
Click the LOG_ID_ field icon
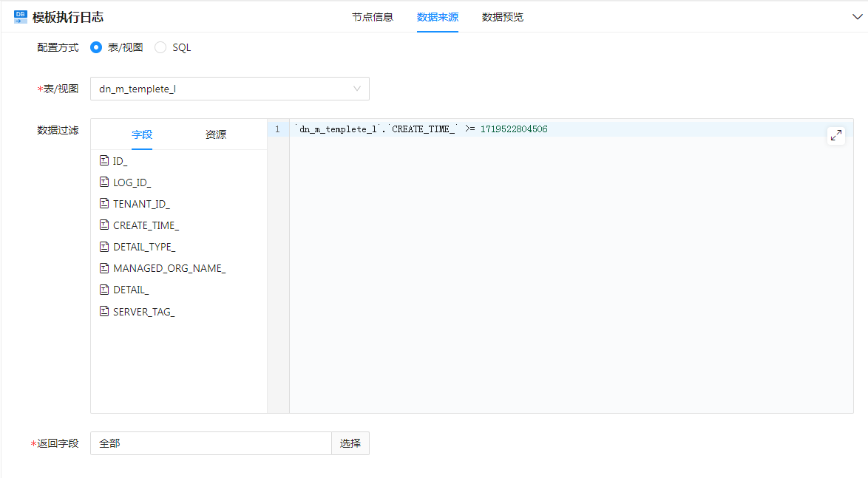pos(104,182)
